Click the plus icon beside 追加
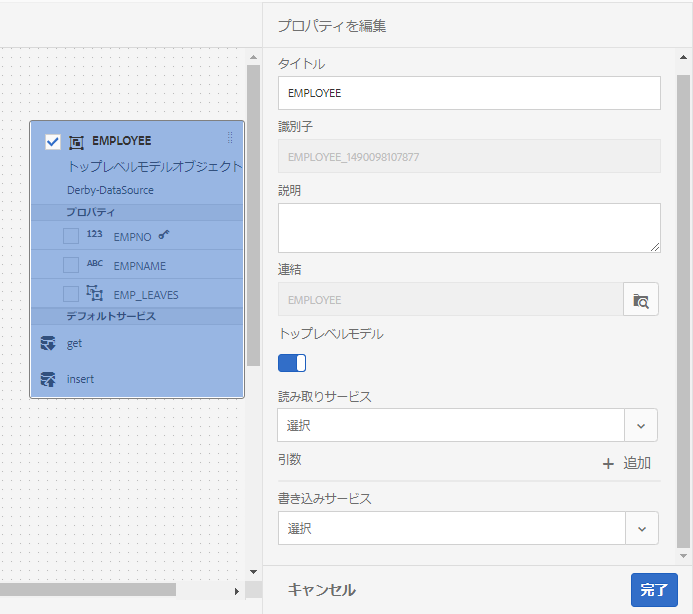Viewport: 693px width, 614px height. (x=608, y=463)
